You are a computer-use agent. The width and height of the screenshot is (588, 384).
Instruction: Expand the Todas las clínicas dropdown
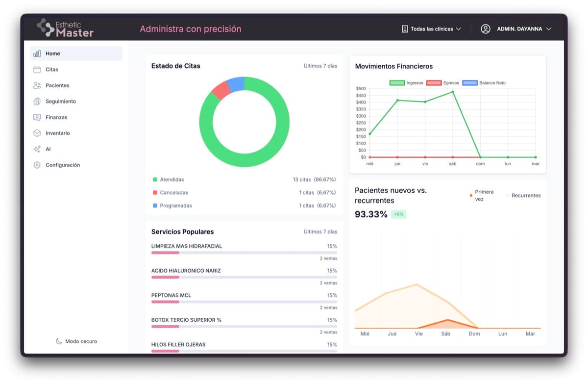(431, 29)
